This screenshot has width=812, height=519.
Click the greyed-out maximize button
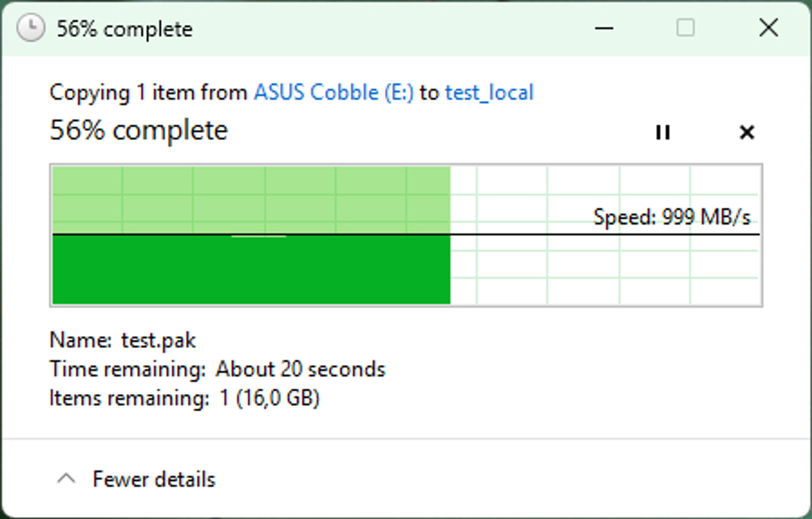(685, 28)
